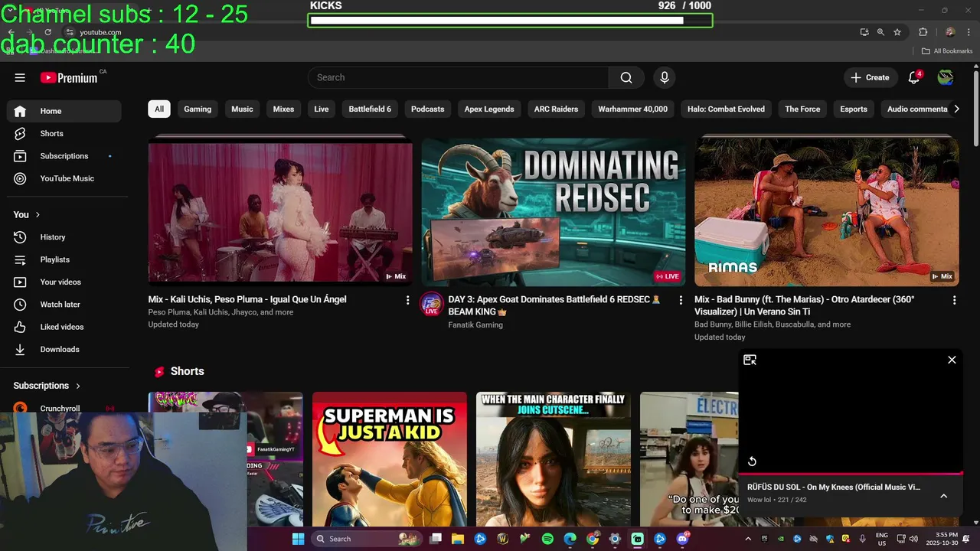Open Chrome extensions puzzle icon
This screenshot has width=980, height=551.
pyautogui.click(x=923, y=32)
